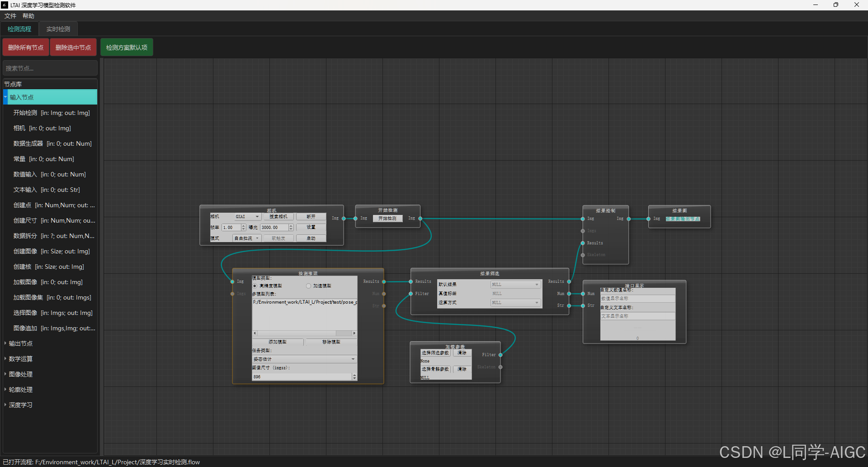Click the 图像尺寸 imgsz spinner arrows

tap(354, 376)
